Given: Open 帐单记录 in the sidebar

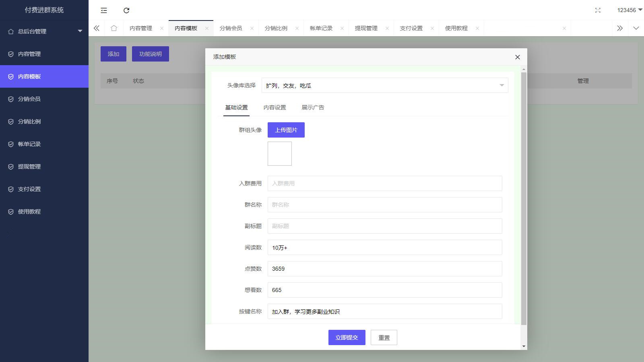Looking at the screenshot, I should pyautogui.click(x=44, y=144).
